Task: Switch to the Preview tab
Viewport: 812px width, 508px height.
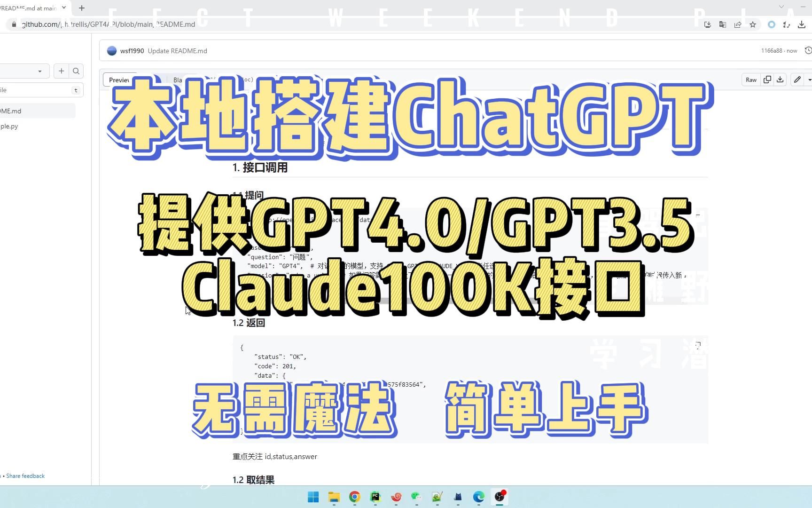Action: [119, 80]
